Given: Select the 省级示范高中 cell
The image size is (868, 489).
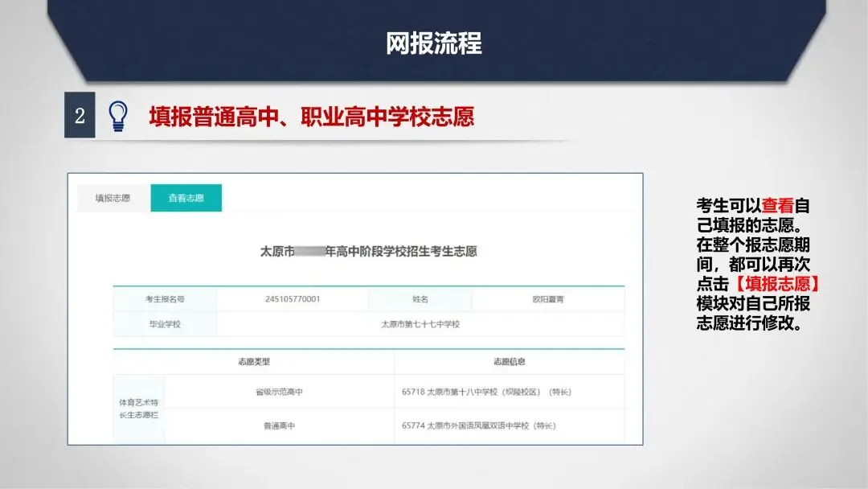Looking at the screenshot, I should (280, 392).
